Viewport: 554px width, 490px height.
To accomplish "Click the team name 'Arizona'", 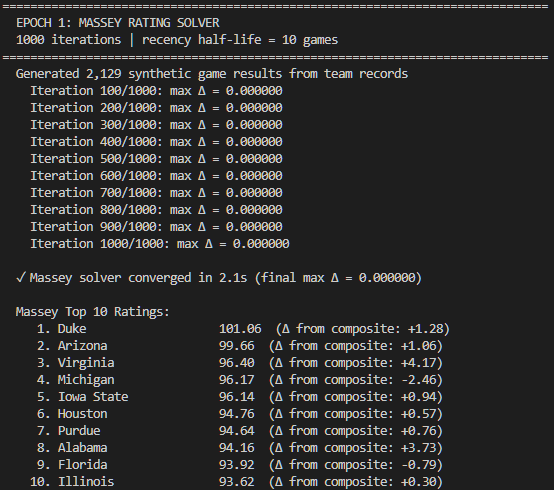I will point(83,346).
